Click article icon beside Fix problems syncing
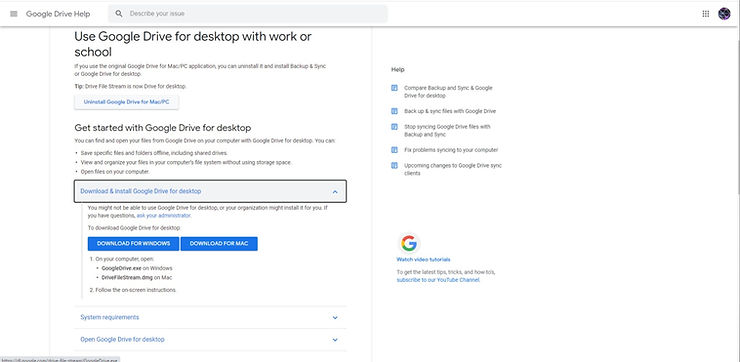The height and width of the screenshot is (362, 740). pyautogui.click(x=395, y=150)
